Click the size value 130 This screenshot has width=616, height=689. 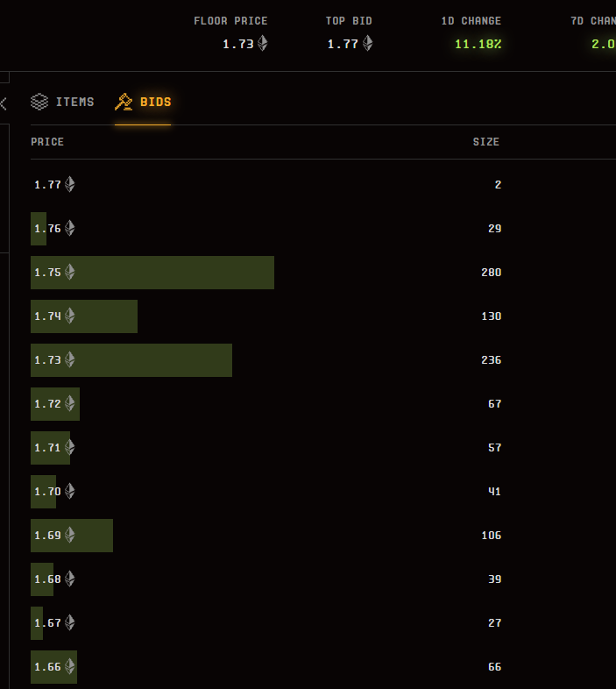point(492,316)
